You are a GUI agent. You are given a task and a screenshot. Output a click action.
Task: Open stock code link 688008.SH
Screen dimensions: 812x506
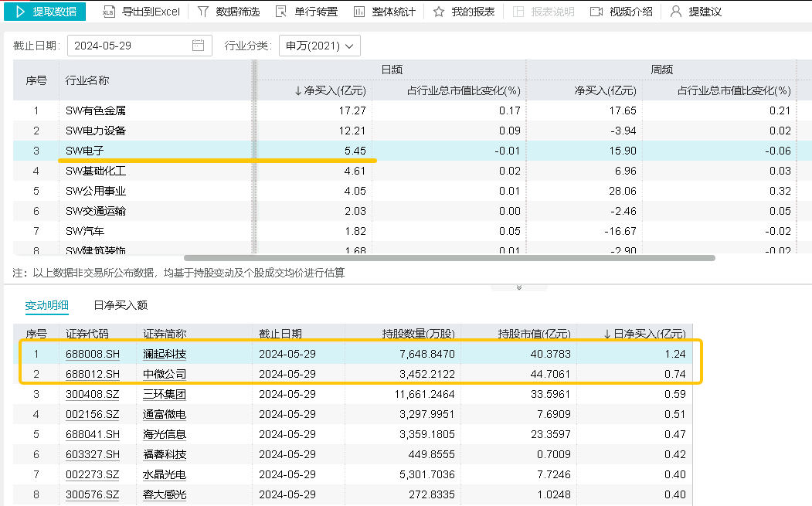[93, 354]
